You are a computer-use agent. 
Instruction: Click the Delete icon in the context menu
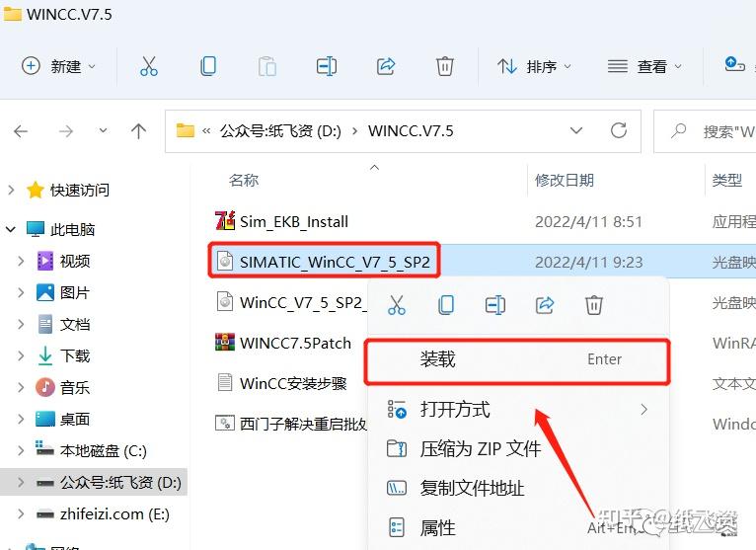(594, 305)
